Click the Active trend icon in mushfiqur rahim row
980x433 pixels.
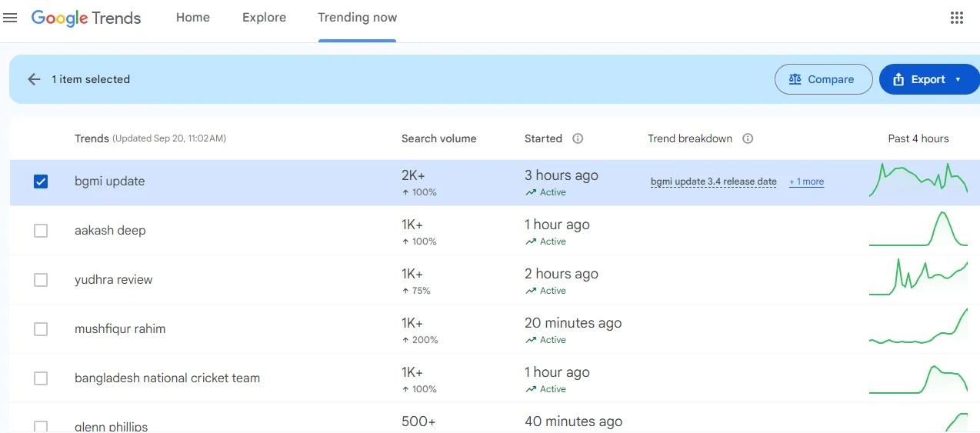tap(531, 340)
